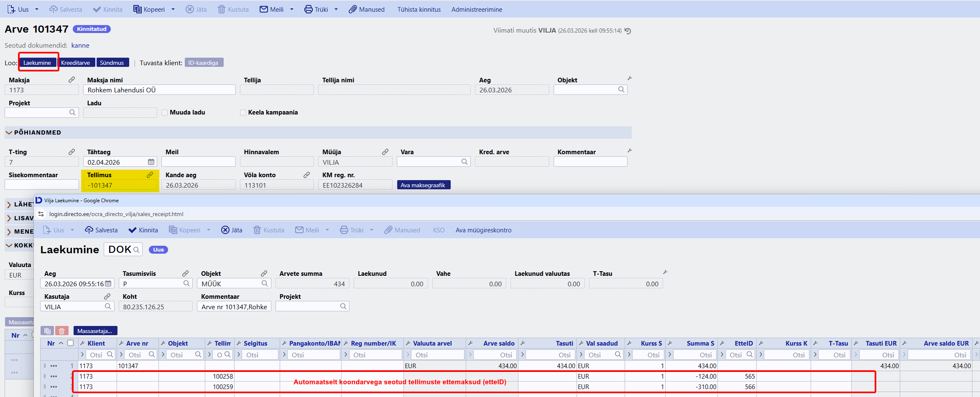Toggle select-all checkbox in Nr column header
This screenshot has height=397, width=980.
71,343
